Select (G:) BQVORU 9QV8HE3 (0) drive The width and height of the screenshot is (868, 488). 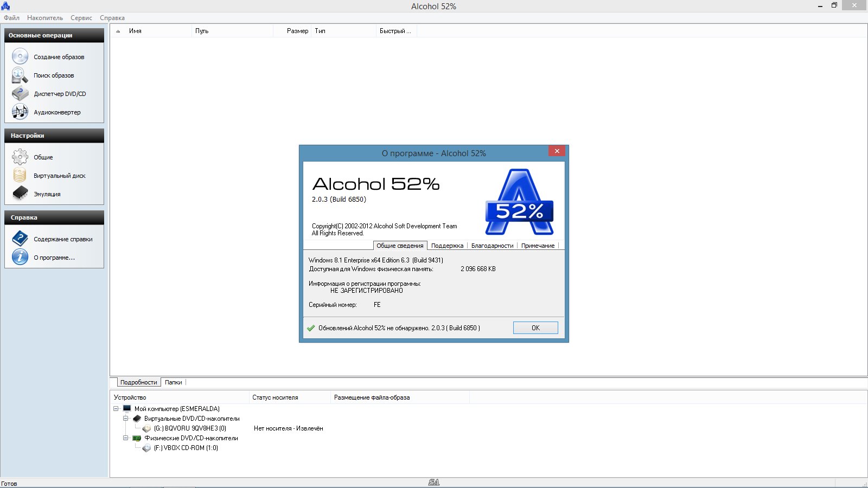tap(190, 428)
